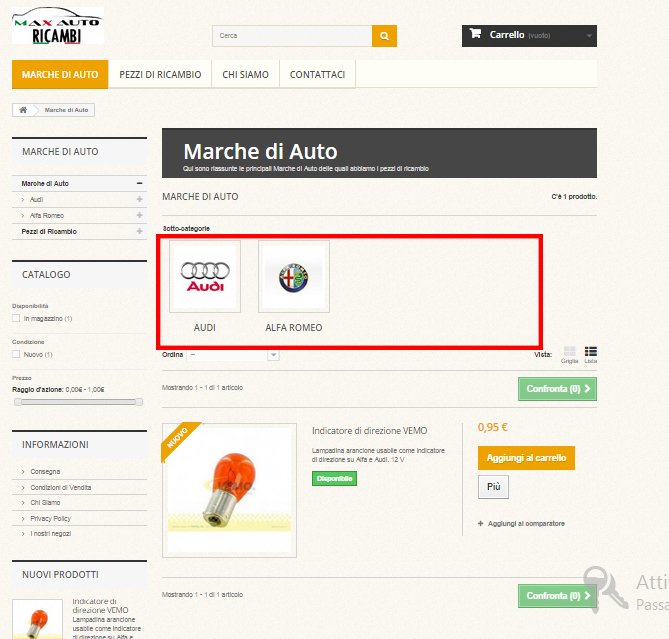Focus the Cerca search field
This screenshot has height=639, width=669.
coord(292,36)
